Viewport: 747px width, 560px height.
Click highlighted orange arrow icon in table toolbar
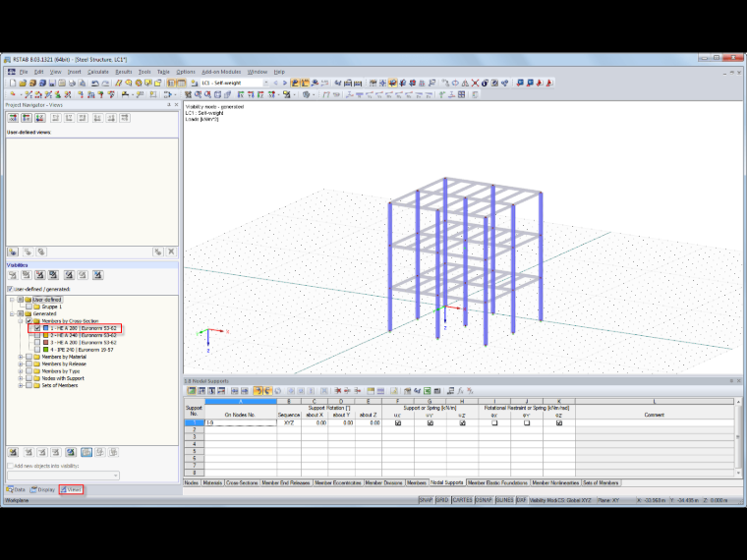pos(258,391)
